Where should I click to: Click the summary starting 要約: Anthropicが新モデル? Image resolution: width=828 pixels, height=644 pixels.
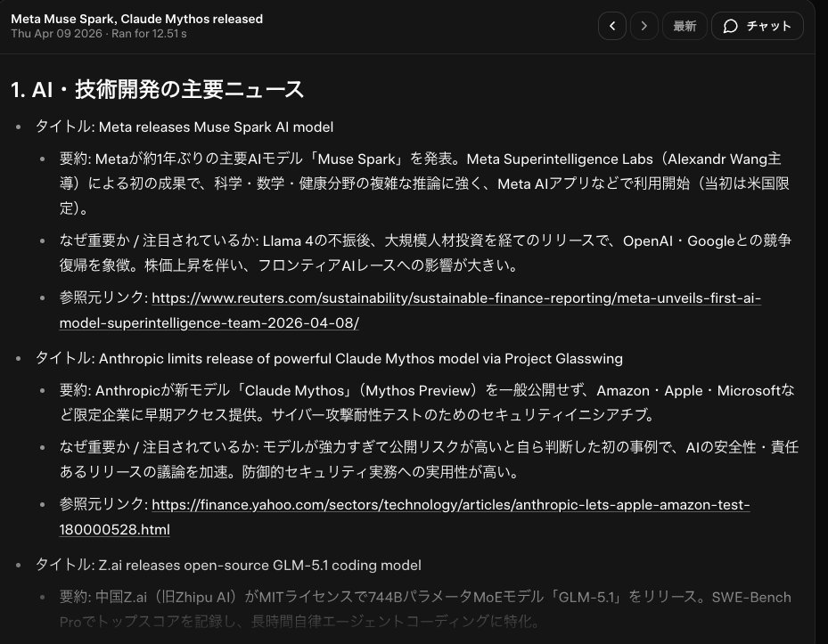(x=427, y=403)
